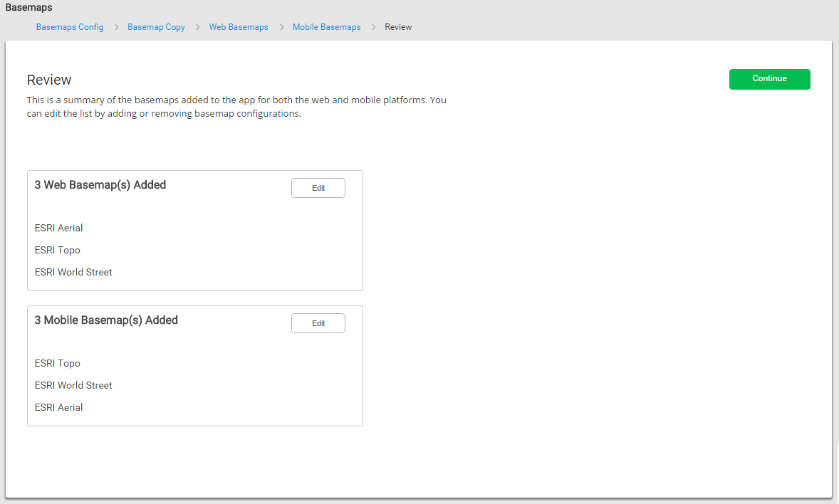This screenshot has height=504, width=839.
Task: Click the Review page heading
Action: pos(48,80)
